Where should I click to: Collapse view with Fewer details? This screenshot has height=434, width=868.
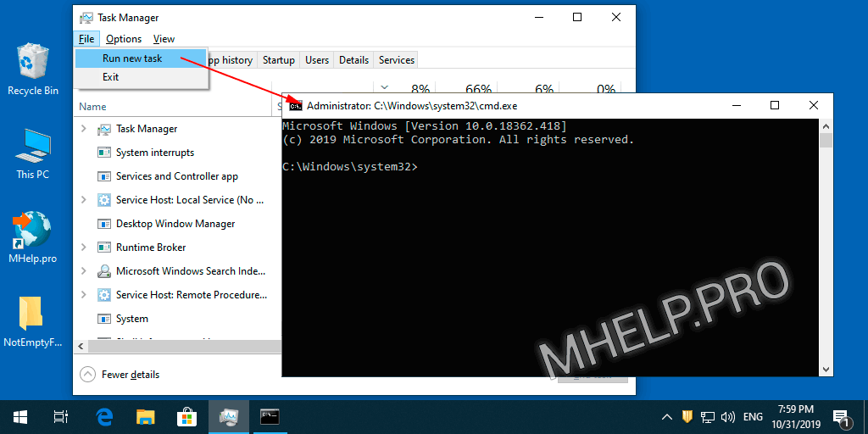[120, 375]
